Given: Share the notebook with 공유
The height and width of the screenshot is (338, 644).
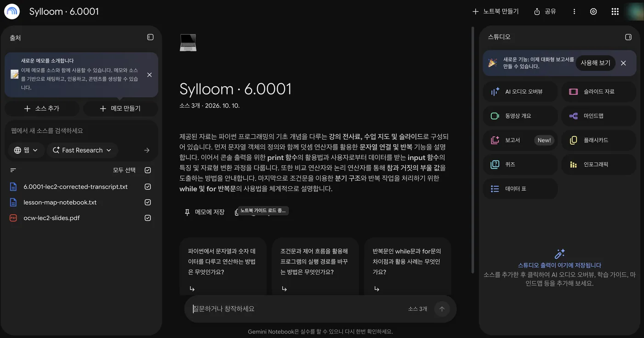Looking at the screenshot, I should click(545, 11).
